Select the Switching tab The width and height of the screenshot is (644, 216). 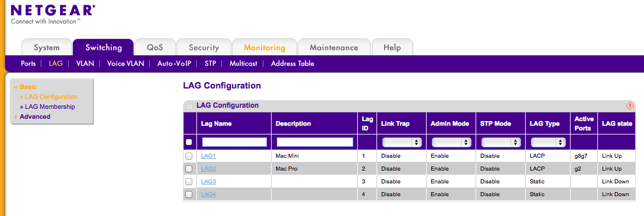104,47
